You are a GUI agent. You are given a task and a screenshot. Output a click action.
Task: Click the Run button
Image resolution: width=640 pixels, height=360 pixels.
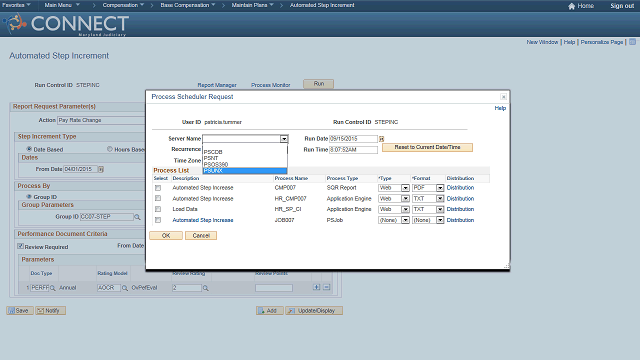pyautogui.click(x=319, y=84)
